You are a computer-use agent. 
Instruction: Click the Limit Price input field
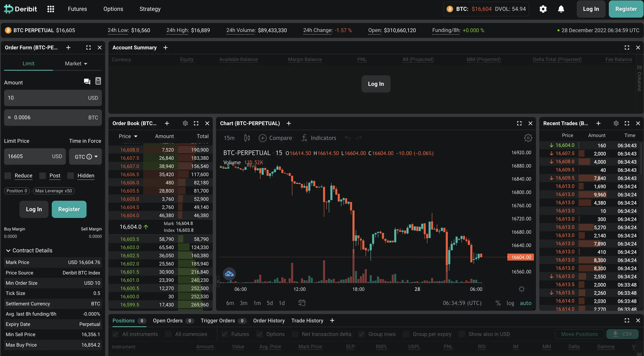35,156
